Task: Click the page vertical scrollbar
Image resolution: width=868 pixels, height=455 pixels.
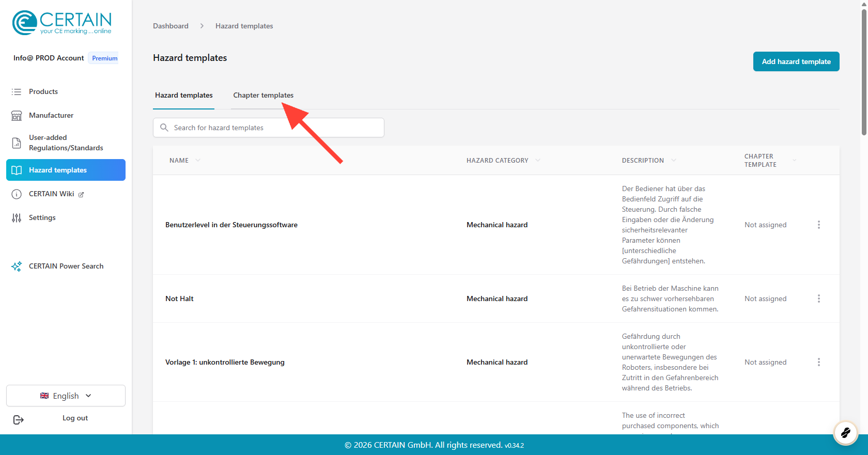Action: click(x=864, y=72)
